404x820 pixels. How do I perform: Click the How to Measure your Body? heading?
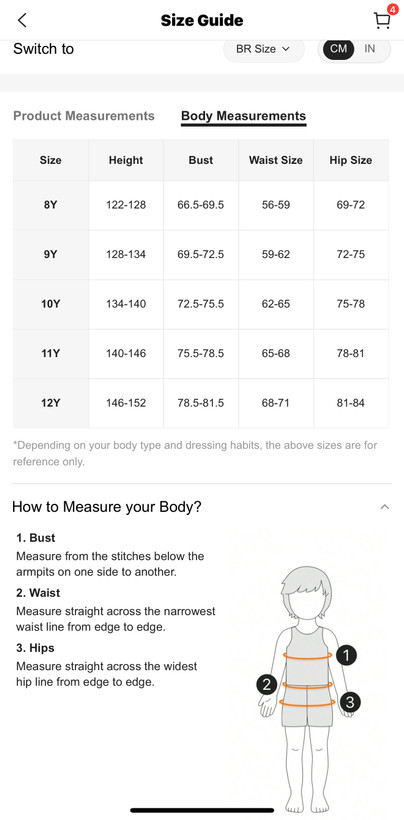click(x=107, y=507)
